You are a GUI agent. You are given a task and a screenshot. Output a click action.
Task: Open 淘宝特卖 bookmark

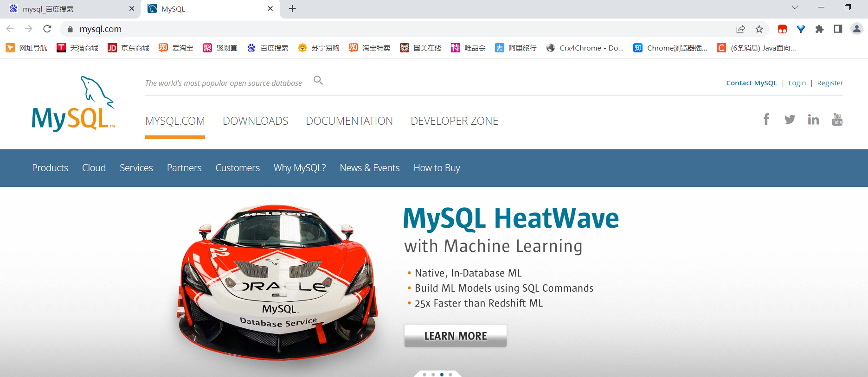[x=370, y=48]
